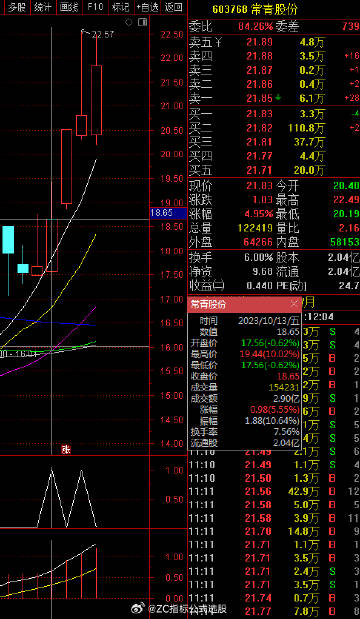Click stock title 603768 常青股份
This screenshot has height=619, width=360.
[250, 9]
